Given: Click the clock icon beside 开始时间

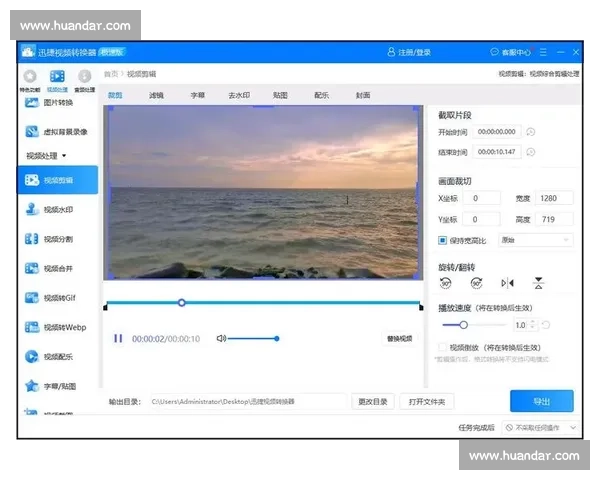Looking at the screenshot, I should pyautogui.click(x=530, y=132).
